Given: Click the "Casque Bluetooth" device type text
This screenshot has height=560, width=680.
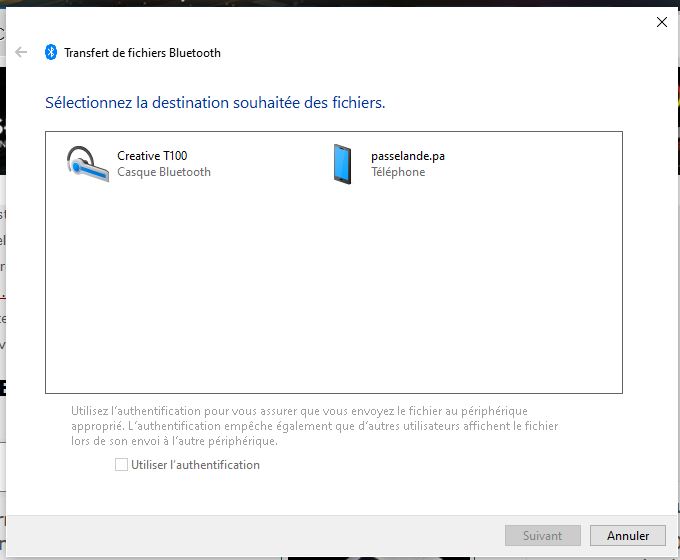Looking at the screenshot, I should coord(164,172).
